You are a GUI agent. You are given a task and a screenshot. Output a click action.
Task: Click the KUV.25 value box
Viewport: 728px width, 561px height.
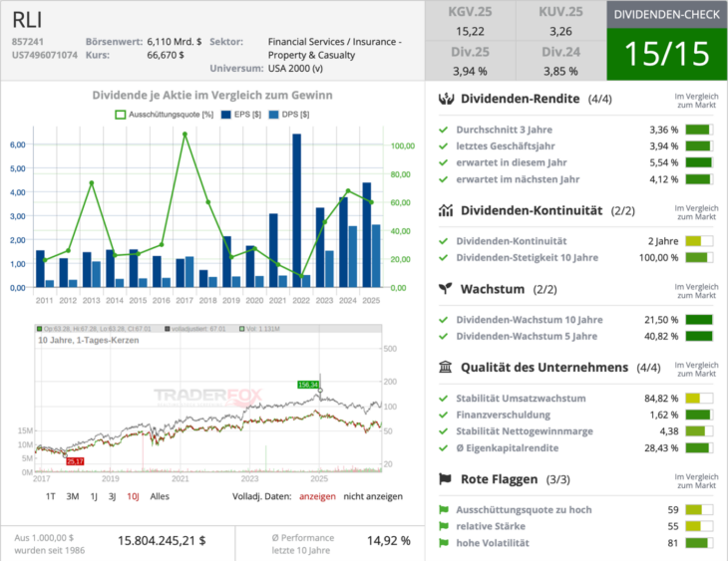[x=560, y=21]
